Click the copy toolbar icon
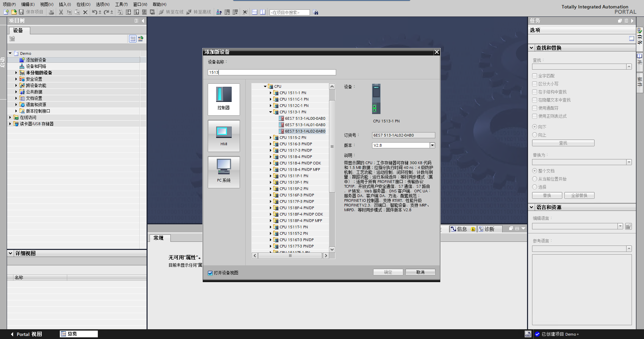This screenshot has height=339, width=644. pyautogui.click(x=69, y=12)
